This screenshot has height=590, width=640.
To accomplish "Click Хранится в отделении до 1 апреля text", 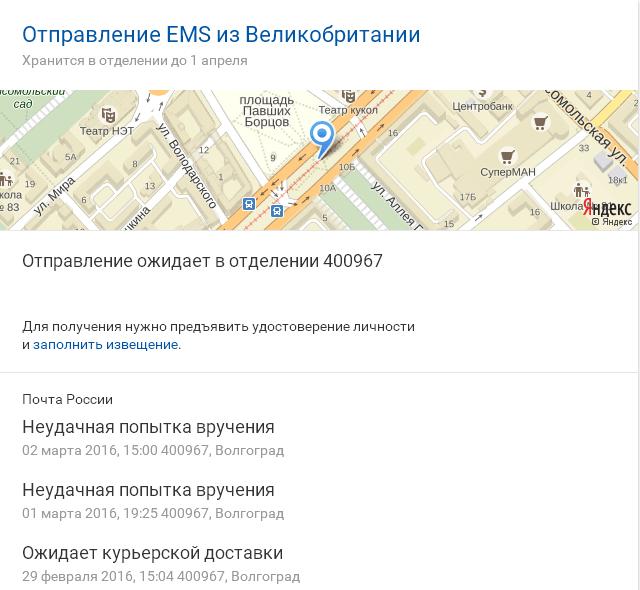I will point(135,60).
